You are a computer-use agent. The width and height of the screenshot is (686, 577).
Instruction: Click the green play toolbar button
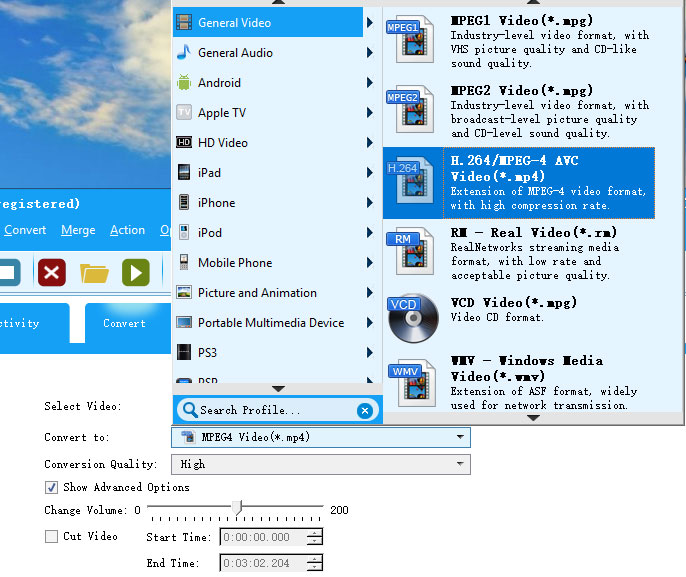[x=136, y=273]
